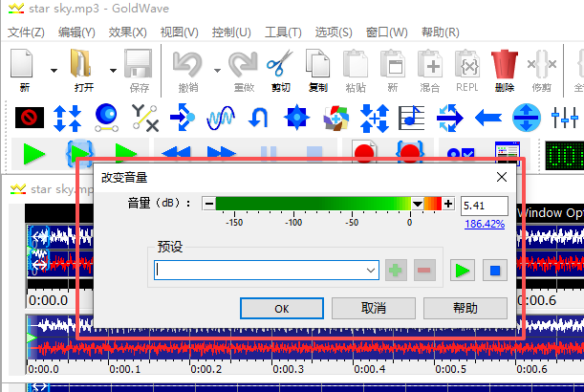The image size is (584, 392).
Task: Click the 0:00.3 mark on the overview timeline
Action: click(x=288, y=369)
